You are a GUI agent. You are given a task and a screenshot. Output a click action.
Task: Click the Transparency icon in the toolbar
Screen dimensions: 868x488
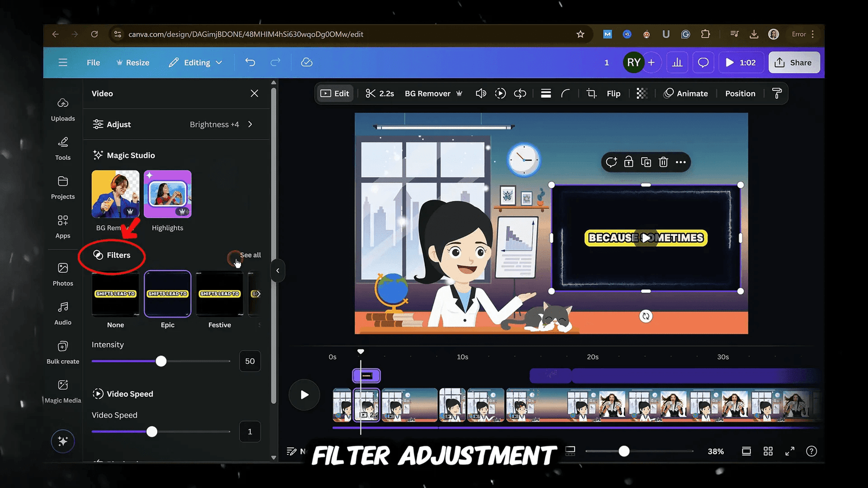[642, 93]
